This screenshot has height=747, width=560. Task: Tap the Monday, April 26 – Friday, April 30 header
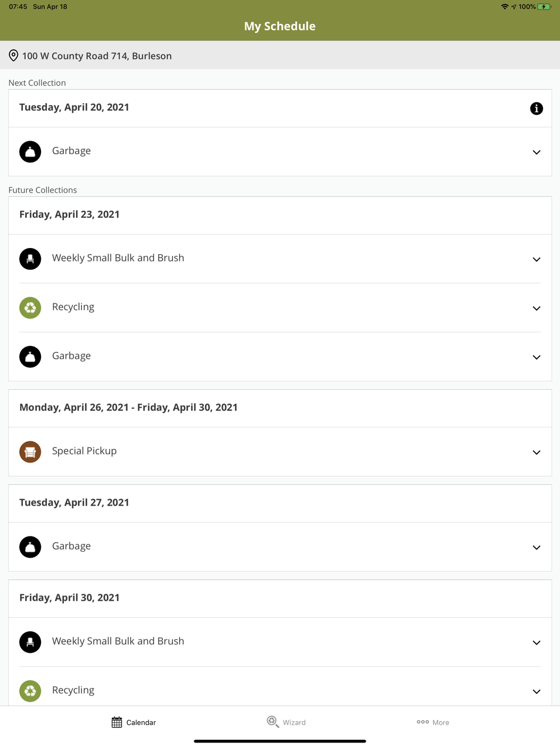click(x=128, y=408)
